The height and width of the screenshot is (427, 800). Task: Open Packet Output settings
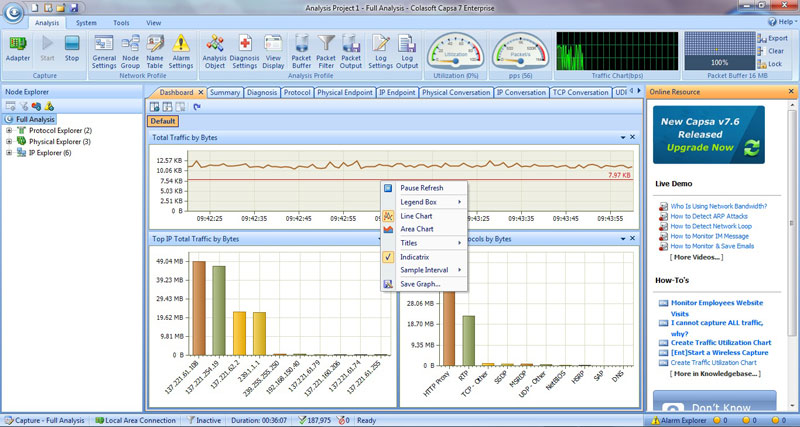point(351,52)
